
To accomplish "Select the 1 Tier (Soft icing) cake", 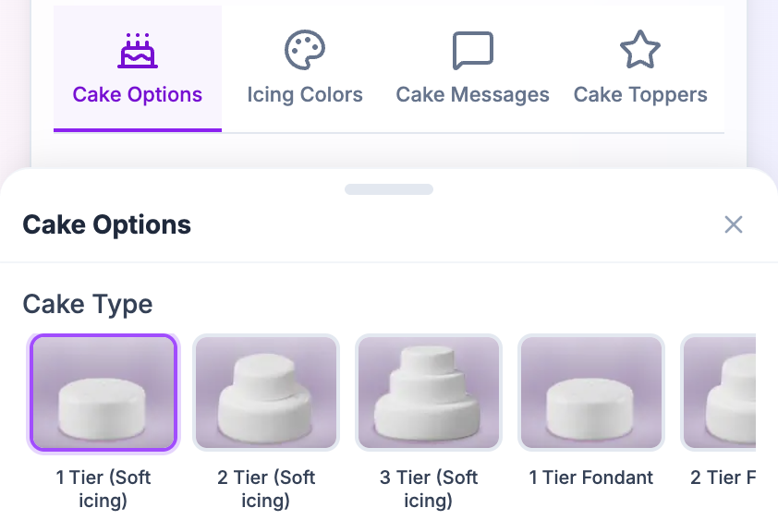I will tap(103, 392).
